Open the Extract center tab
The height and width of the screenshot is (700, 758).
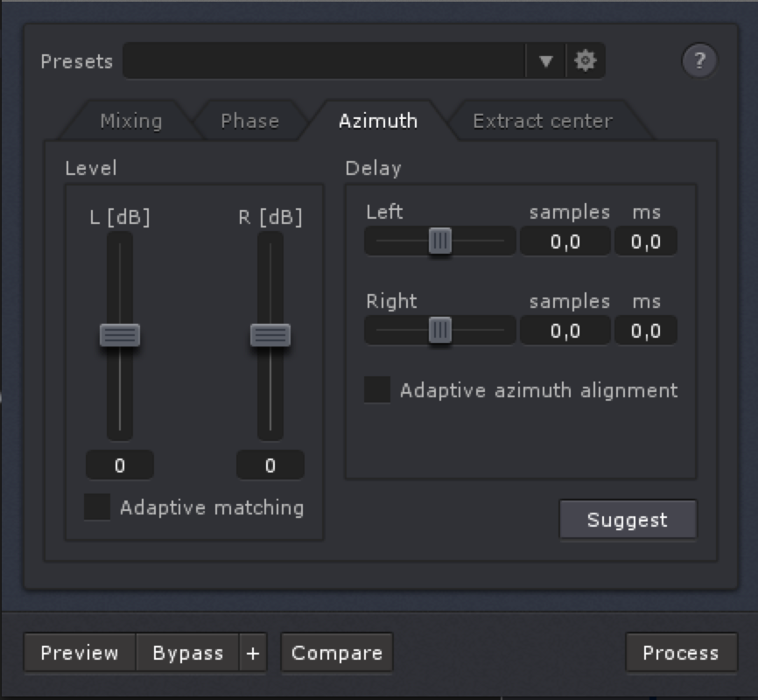541,121
